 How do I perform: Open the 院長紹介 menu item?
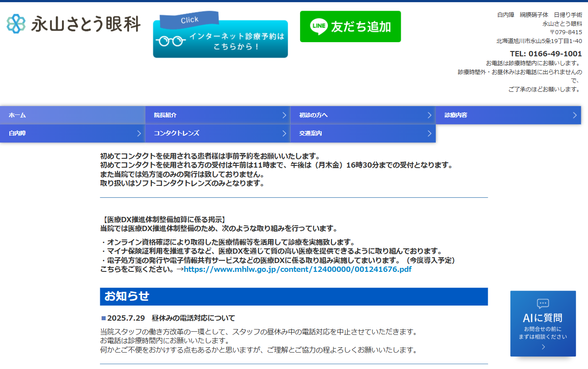pyautogui.click(x=217, y=115)
